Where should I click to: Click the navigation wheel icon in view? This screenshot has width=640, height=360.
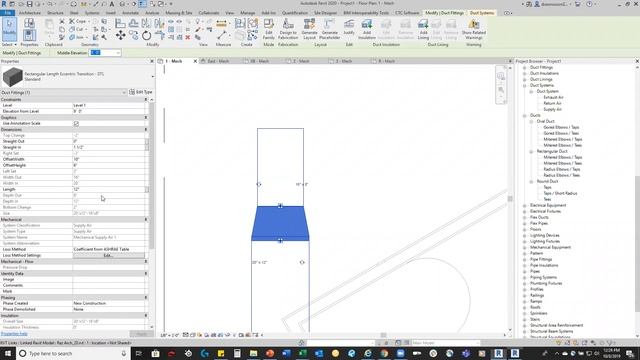[501, 76]
